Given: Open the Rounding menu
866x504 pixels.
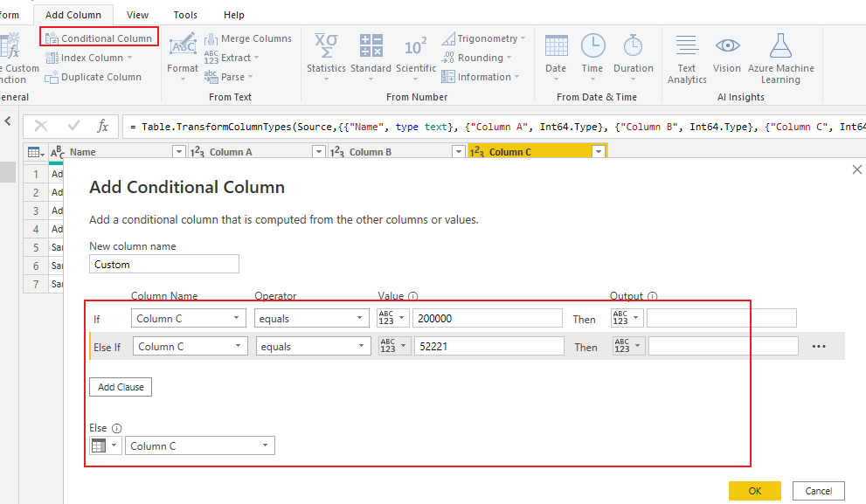Looking at the screenshot, I should (x=476, y=58).
